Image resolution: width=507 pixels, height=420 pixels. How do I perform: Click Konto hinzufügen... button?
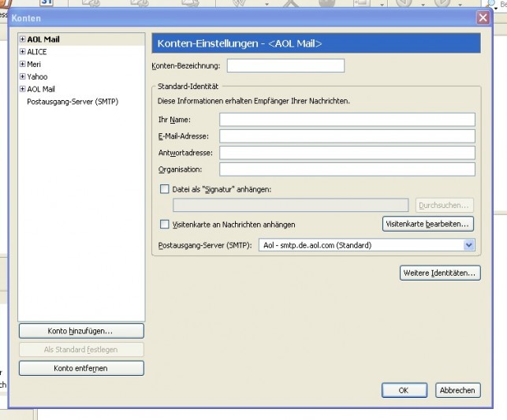tap(81, 331)
